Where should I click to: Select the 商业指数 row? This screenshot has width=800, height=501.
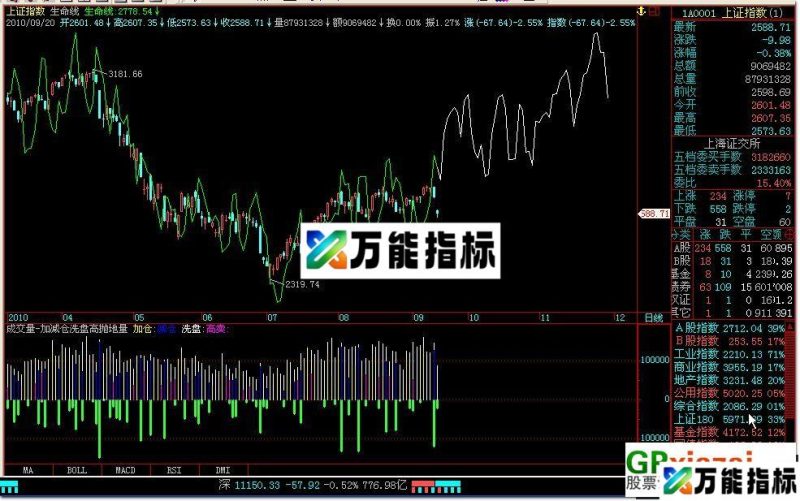point(732,367)
